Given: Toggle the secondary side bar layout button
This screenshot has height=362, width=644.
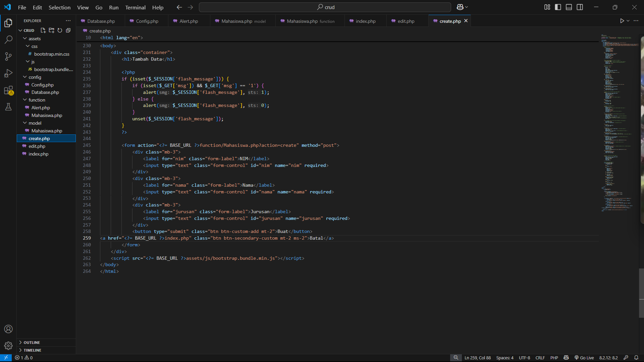Looking at the screenshot, I should [x=580, y=7].
